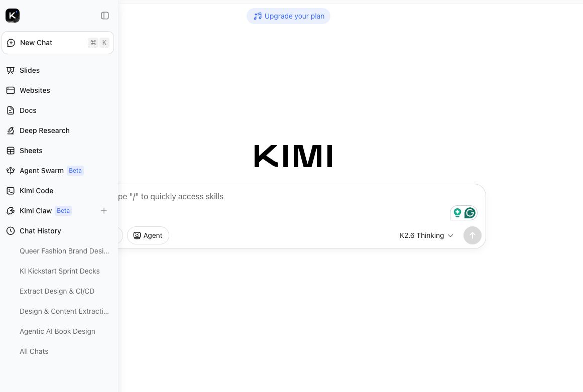Screen dimensions: 583x392
Task: Open the Queer Fashion Brand chat
Action: [x=64, y=251]
